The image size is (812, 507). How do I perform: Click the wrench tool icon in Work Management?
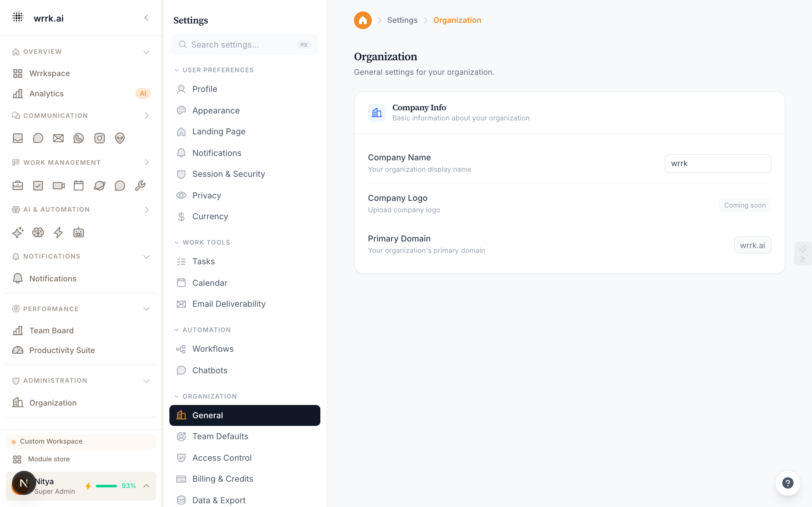[x=140, y=185]
